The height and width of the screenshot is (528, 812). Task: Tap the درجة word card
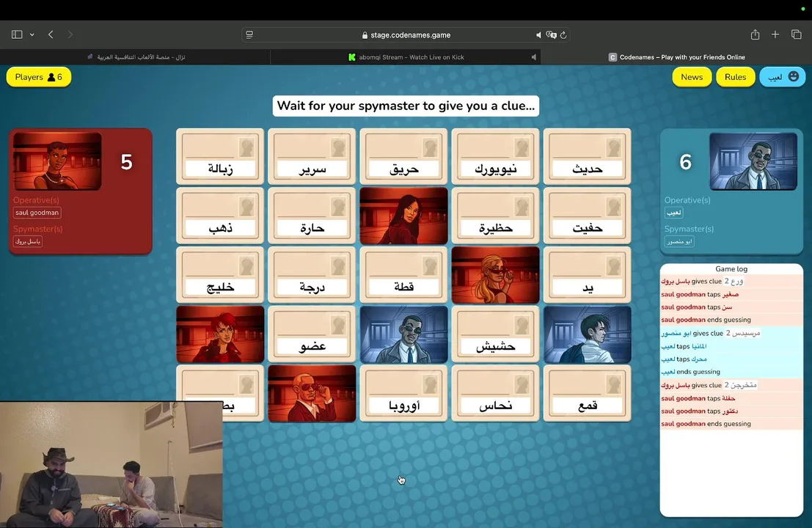point(312,275)
